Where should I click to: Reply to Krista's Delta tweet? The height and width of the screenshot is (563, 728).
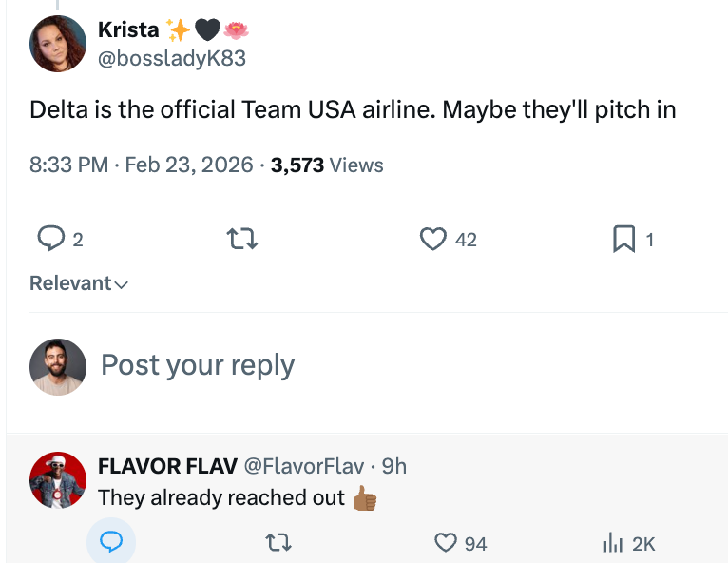tap(50, 240)
